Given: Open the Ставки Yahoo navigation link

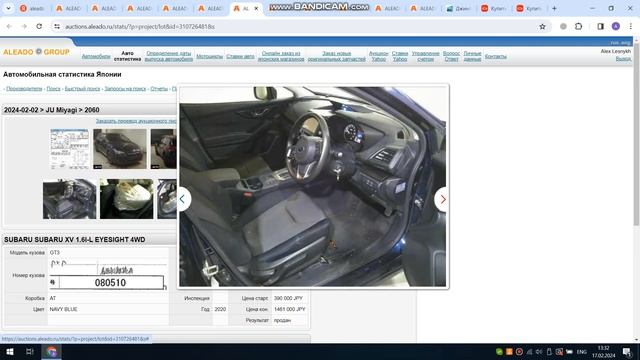Looking at the screenshot, I should [x=400, y=56].
